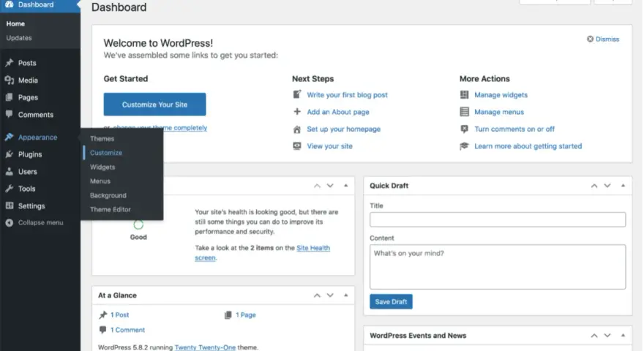This screenshot has height=351, width=644.
Task: Click the Plugins plug icon
Action: pos(9,154)
